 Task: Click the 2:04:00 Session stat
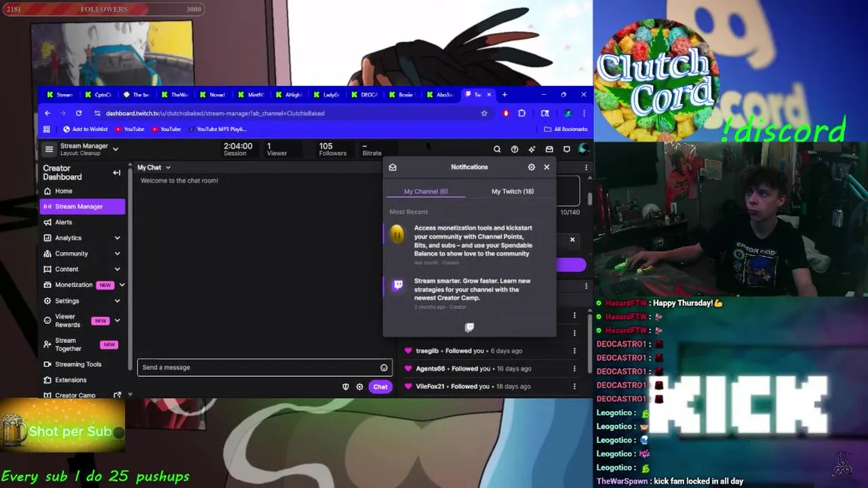point(238,149)
